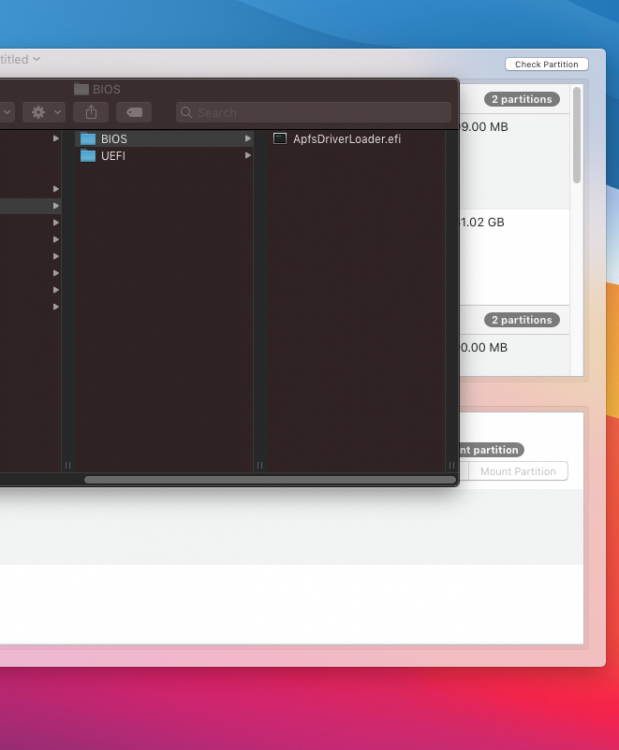The width and height of the screenshot is (619, 750).
Task: Expand the BIOS folder arrow
Action: (247, 139)
